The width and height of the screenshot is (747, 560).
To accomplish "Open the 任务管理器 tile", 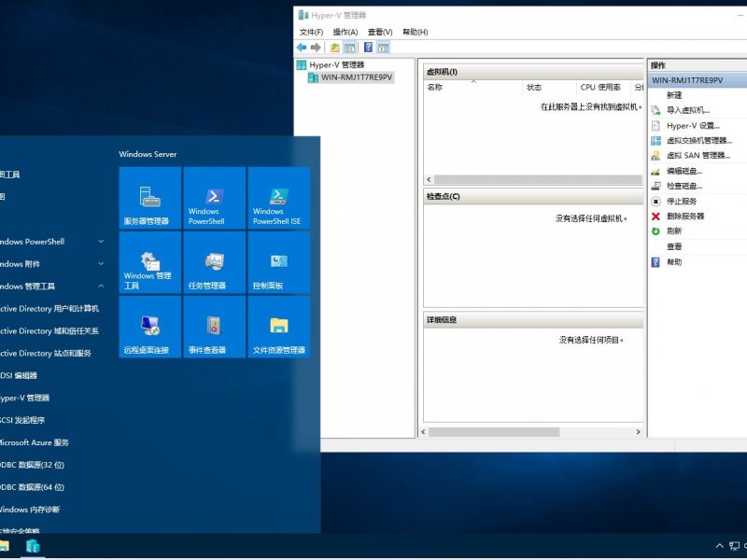I will (x=215, y=262).
